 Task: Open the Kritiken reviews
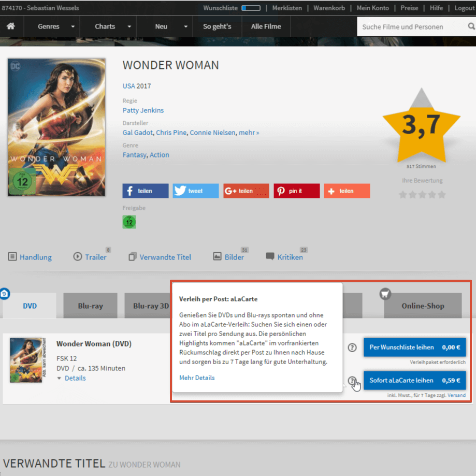(x=284, y=257)
